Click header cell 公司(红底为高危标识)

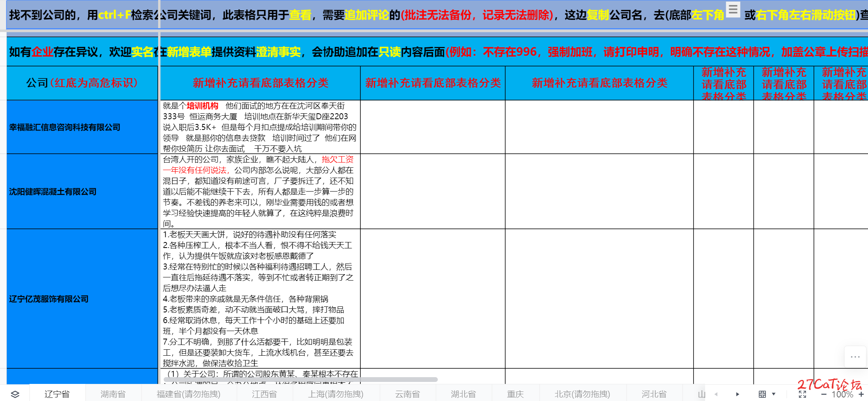[x=82, y=83]
